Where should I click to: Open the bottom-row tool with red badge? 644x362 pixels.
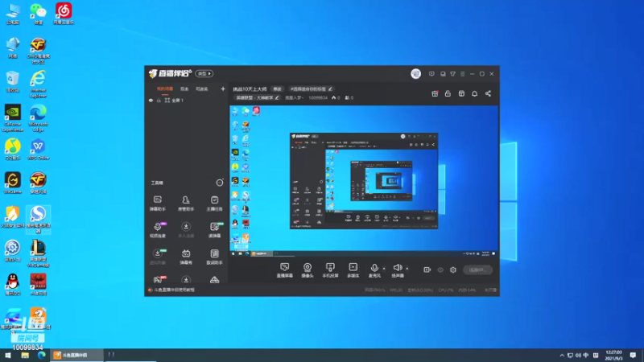[x=158, y=279]
